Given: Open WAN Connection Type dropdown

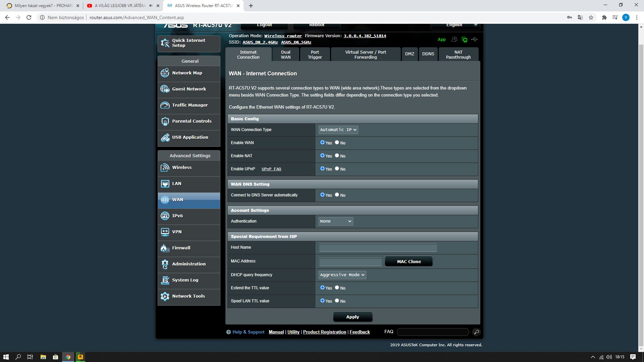Looking at the screenshot, I should pyautogui.click(x=338, y=130).
